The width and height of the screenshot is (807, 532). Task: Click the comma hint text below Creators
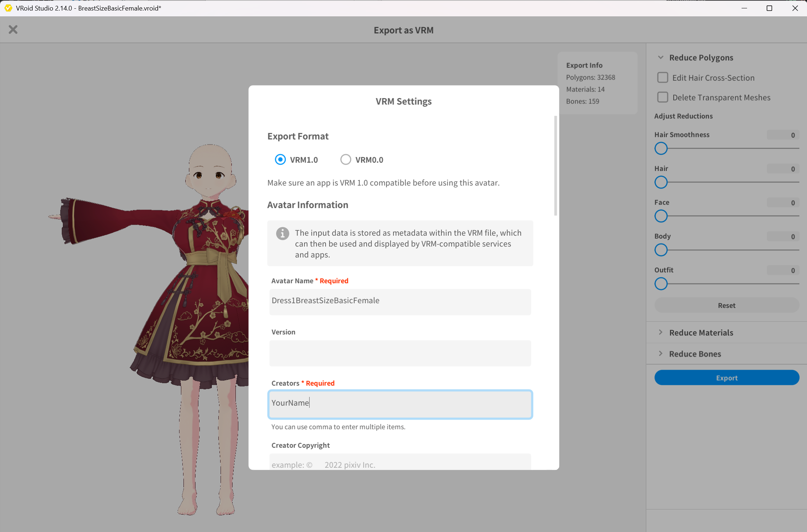(x=338, y=427)
